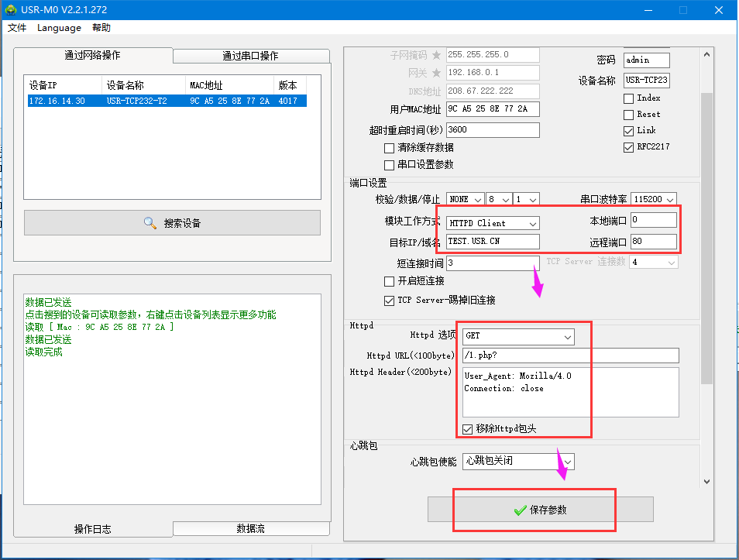The height and width of the screenshot is (560, 739).
Task: Toggle the 开启短连接 checkbox
Action: pos(390,281)
